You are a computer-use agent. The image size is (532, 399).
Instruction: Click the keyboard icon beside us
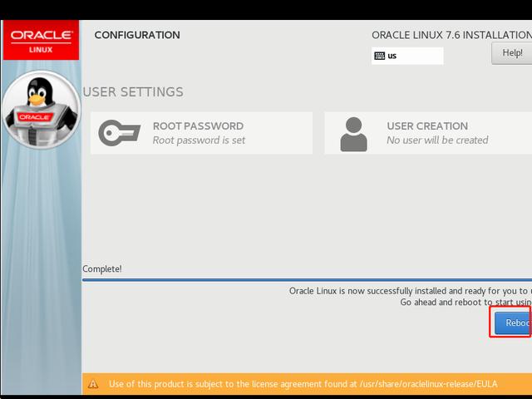(x=379, y=56)
